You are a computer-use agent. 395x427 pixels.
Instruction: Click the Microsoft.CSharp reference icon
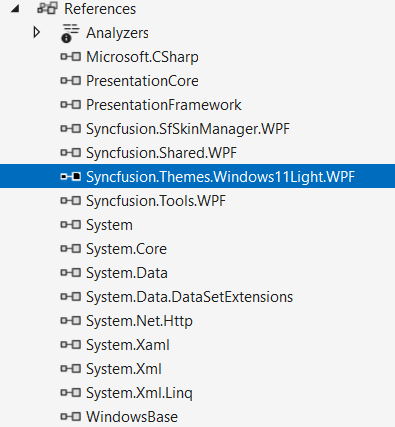pos(71,57)
